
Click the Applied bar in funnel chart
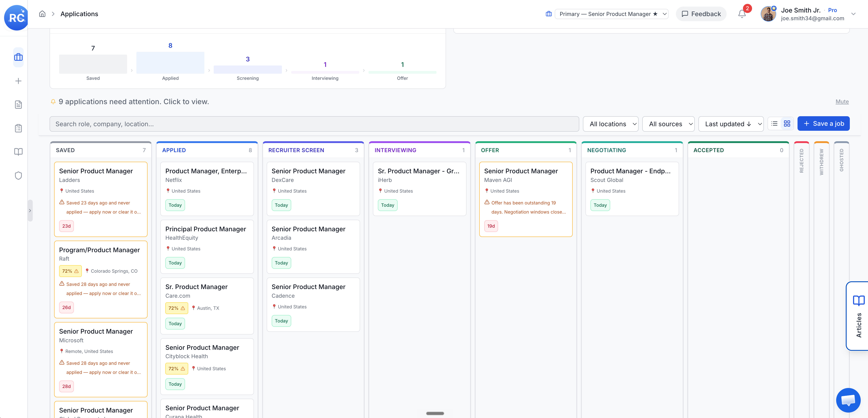click(170, 63)
